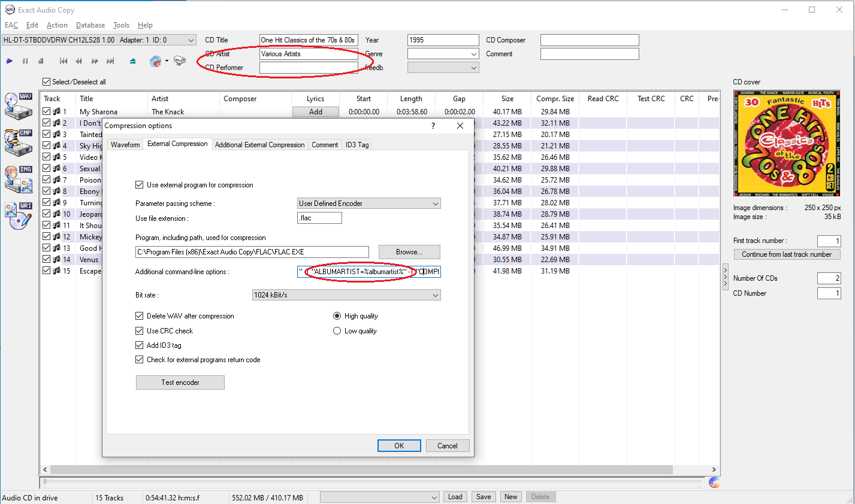The height and width of the screenshot is (504, 855).
Task: Click the mailbox submit icon in toolbar
Action: coord(180,61)
